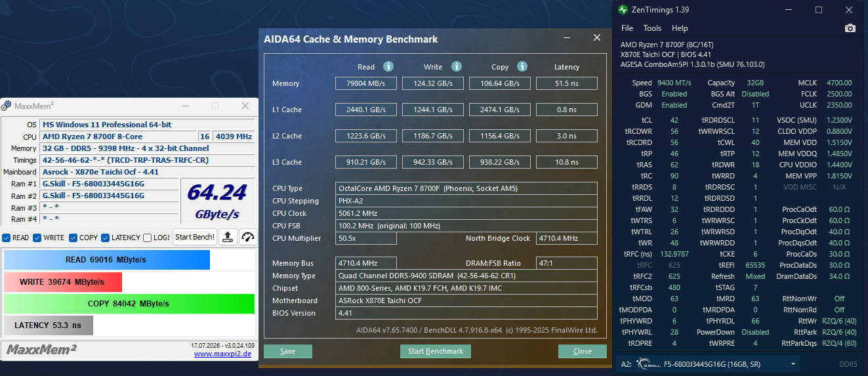This screenshot has width=868, height=376.
Task: Click the Speed 9400 MT/s value in ZenTimings
Action: tap(674, 83)
